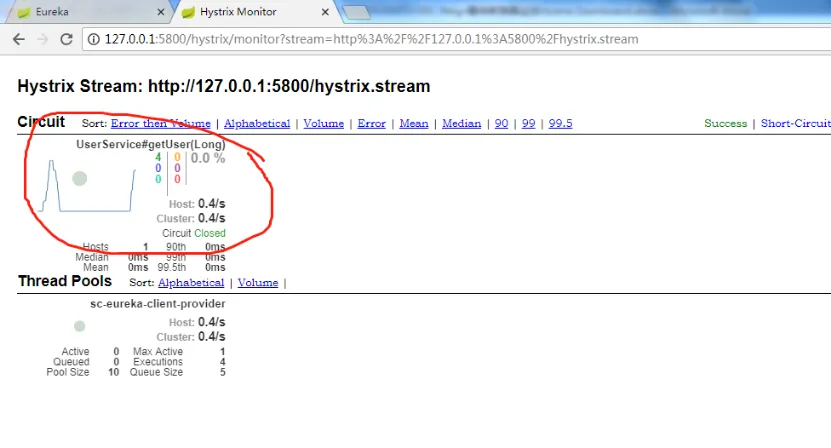Sort circuits by Error then Volume
The height and width of the screenshot is (448, 831).
(161, 124)
